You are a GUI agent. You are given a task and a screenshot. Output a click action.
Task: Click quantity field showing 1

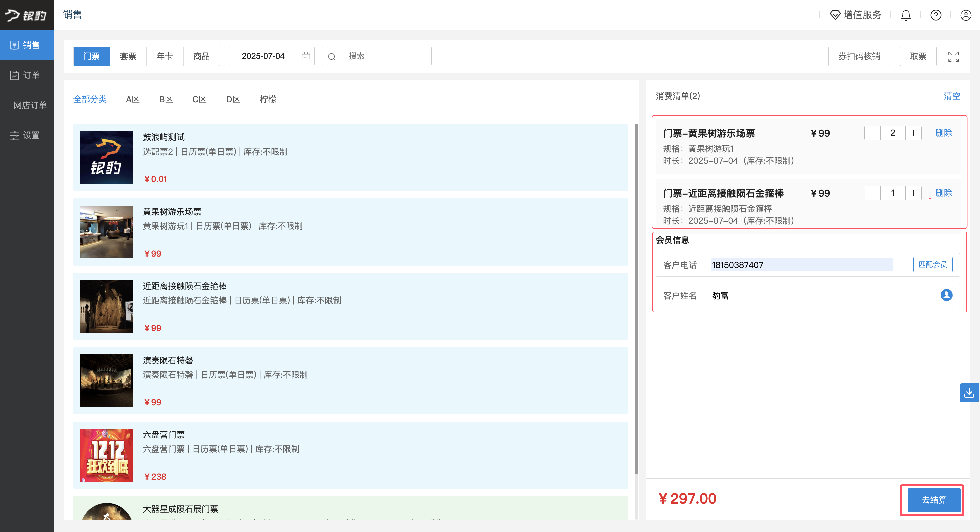(893, 193)
